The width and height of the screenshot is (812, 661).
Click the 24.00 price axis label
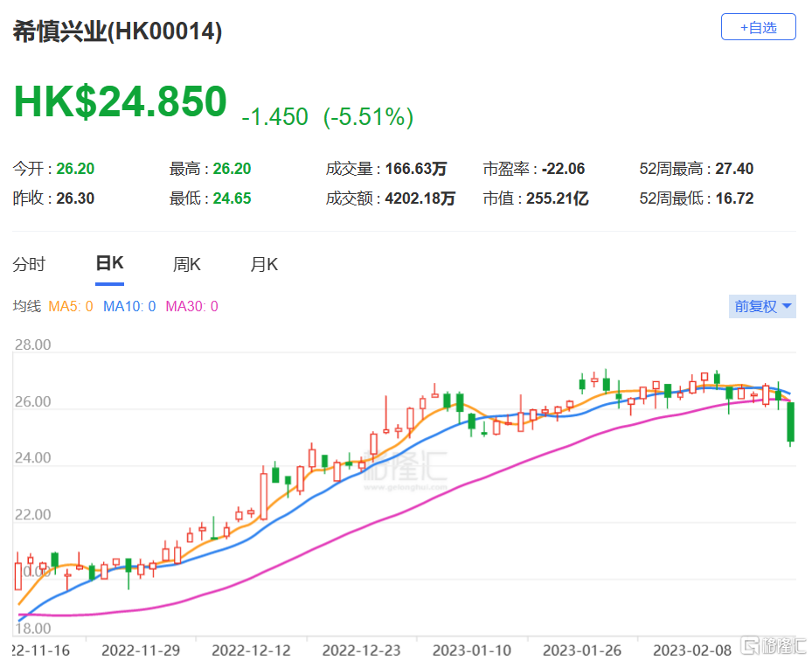pos(32,458)
